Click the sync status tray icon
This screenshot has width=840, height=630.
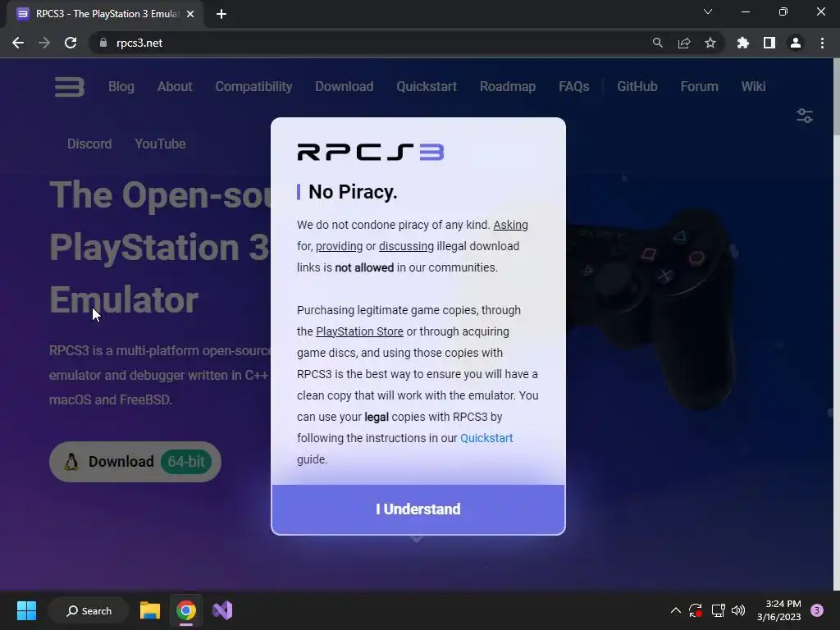point(696,610)
